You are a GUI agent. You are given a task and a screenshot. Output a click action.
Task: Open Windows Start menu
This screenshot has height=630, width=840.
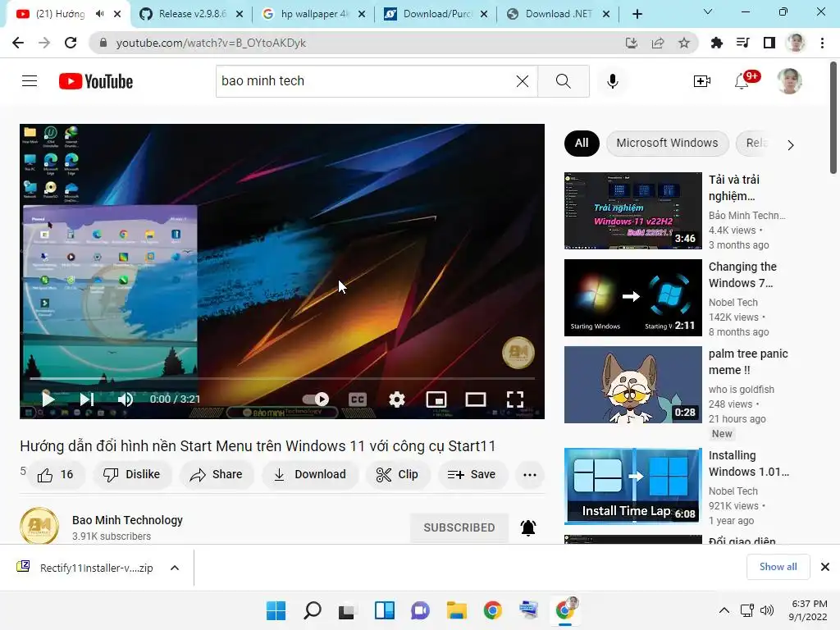276,610
